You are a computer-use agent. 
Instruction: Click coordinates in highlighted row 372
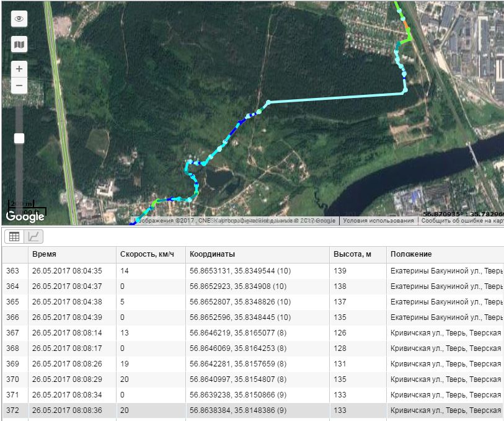[x=238, y=410]
